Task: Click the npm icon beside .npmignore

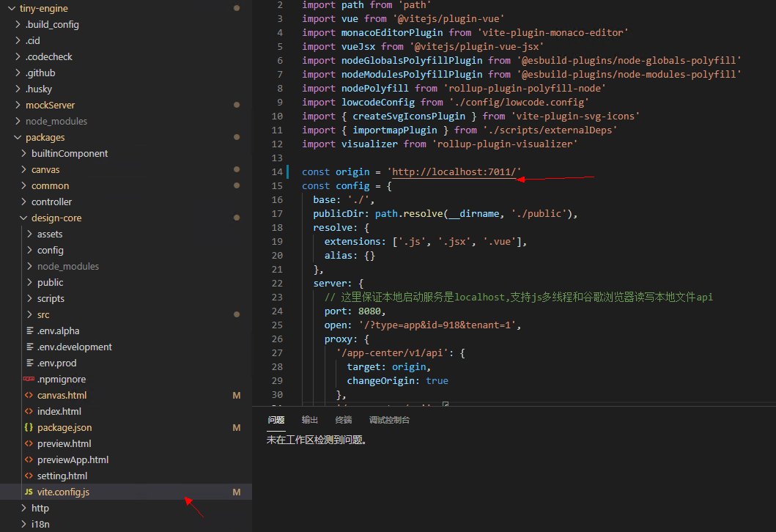Action: coord(29,380)
